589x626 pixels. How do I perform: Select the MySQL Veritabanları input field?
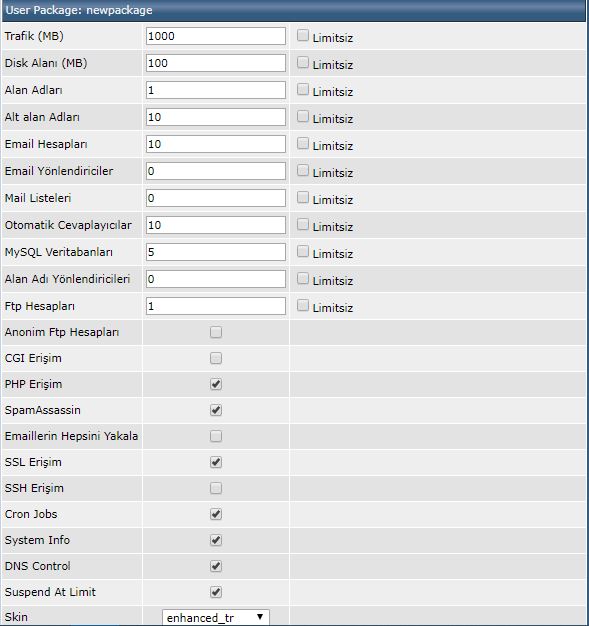[x=216, y=252]
